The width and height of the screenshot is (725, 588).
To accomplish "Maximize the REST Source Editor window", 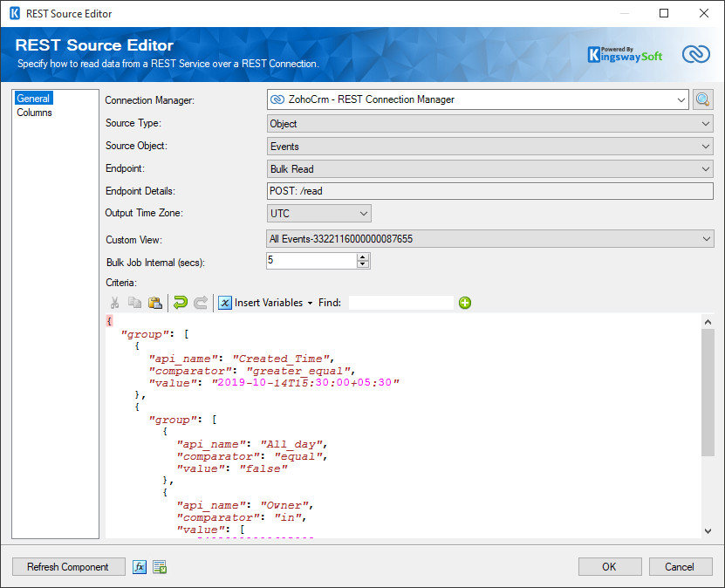I will coord(664,13).
